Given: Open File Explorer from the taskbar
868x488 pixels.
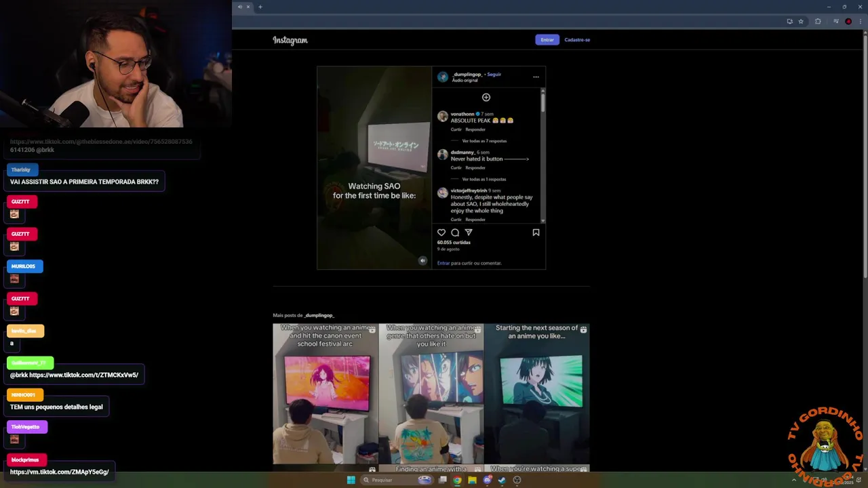Looking at the screenshot, I should (x=472, y=480).
